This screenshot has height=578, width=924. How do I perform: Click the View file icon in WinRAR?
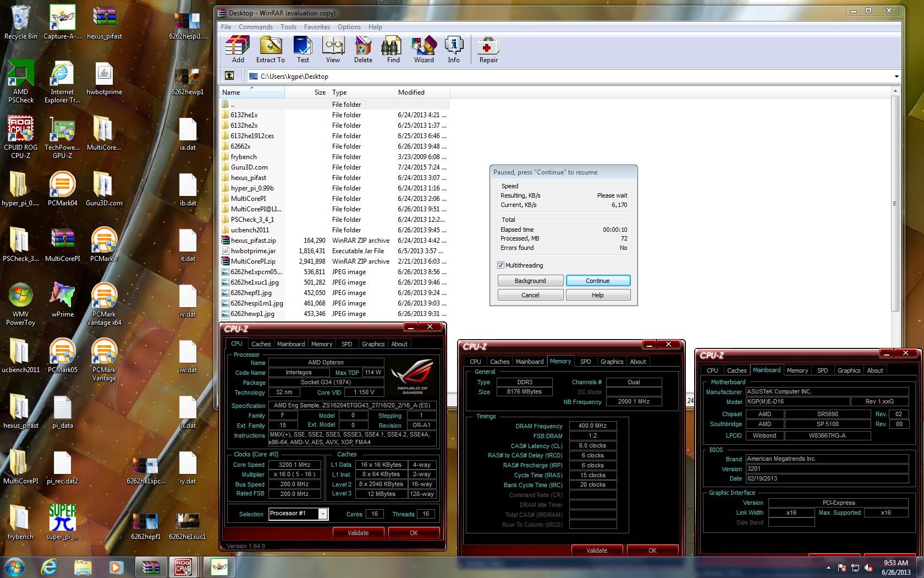pos(333,50)
